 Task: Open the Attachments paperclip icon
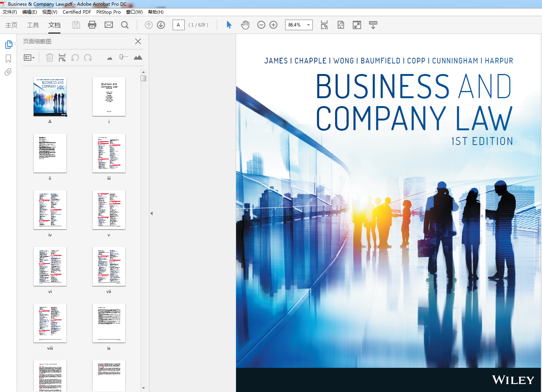pyautogui.click(x=8, y=72)
